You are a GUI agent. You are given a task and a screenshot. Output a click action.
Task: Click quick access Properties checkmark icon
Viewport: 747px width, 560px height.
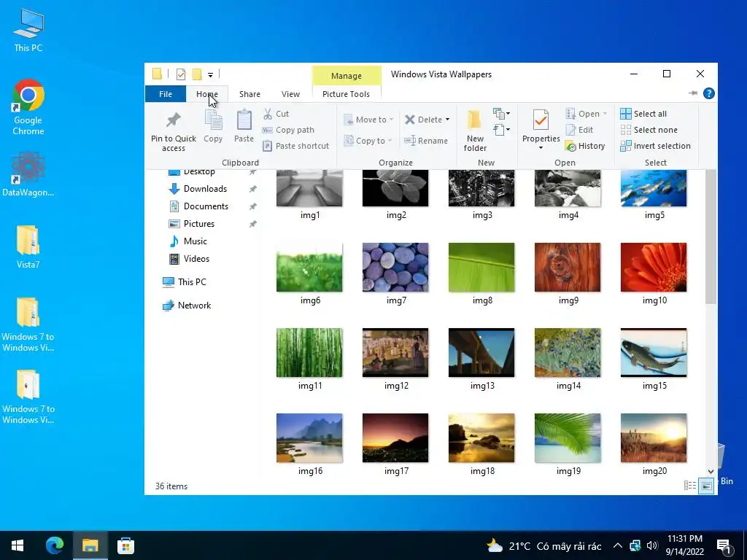181,74
